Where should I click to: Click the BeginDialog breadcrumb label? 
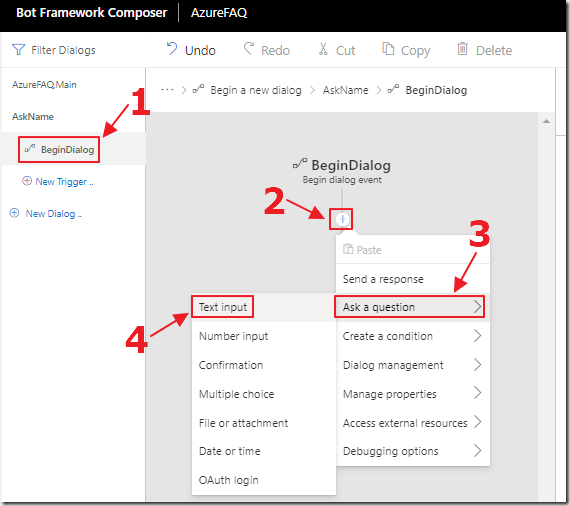436,90
